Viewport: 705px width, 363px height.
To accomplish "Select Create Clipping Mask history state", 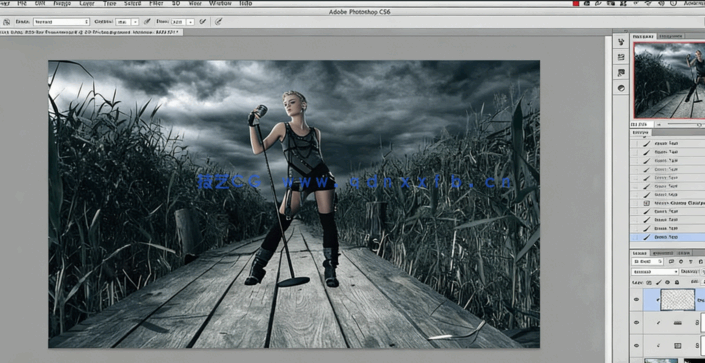I will (x=668, y=203).
